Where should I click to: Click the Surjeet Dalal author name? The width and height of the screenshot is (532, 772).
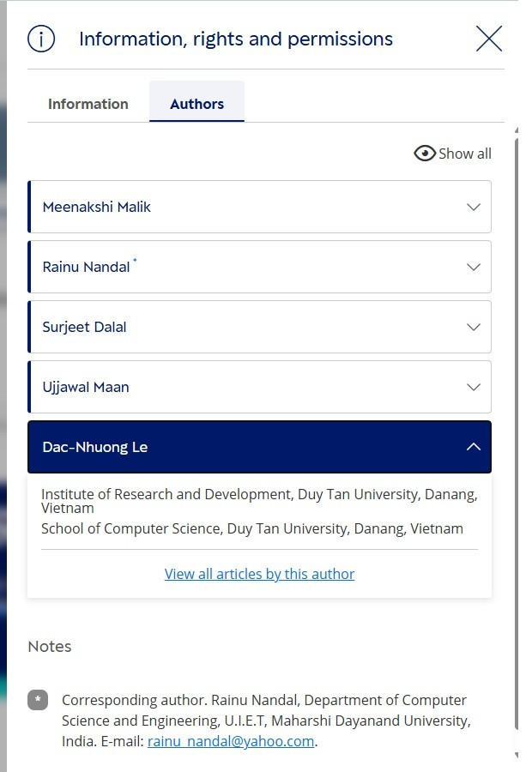coord(84,327)
